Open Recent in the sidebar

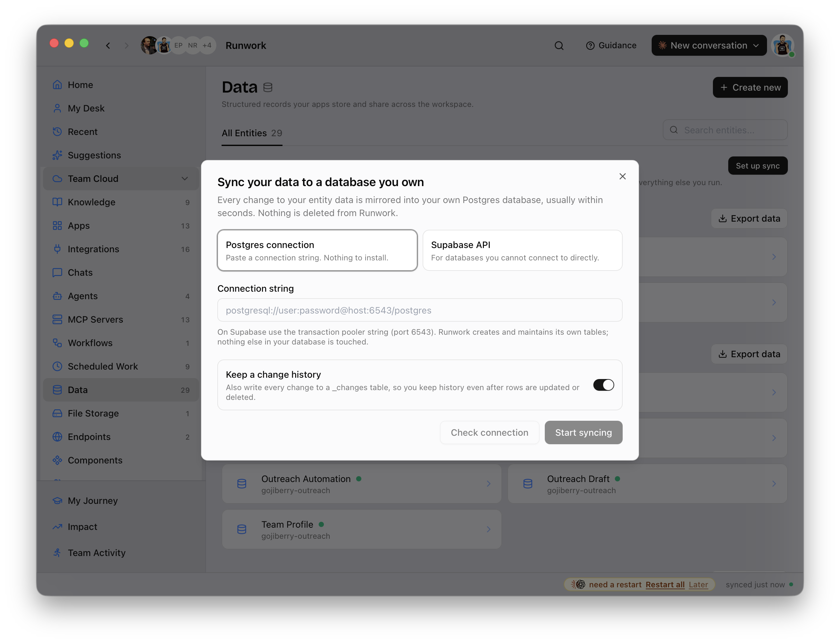coord(121,132)
